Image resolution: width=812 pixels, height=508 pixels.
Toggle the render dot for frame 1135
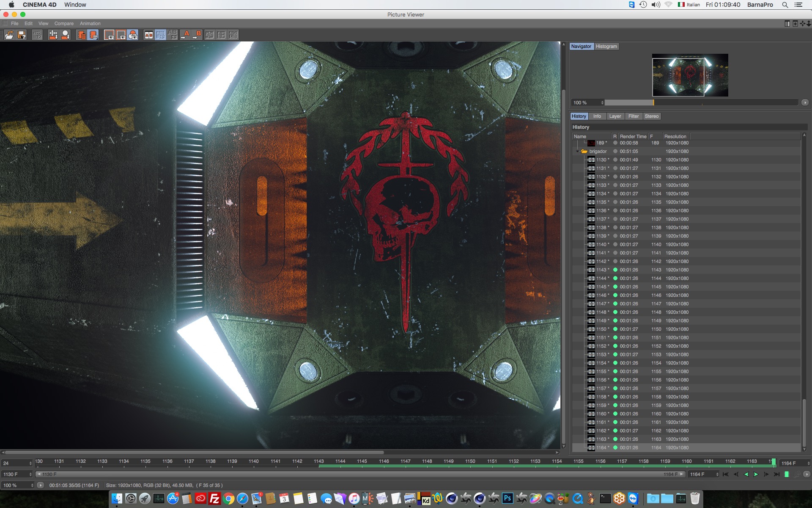(x=615, y=202)
